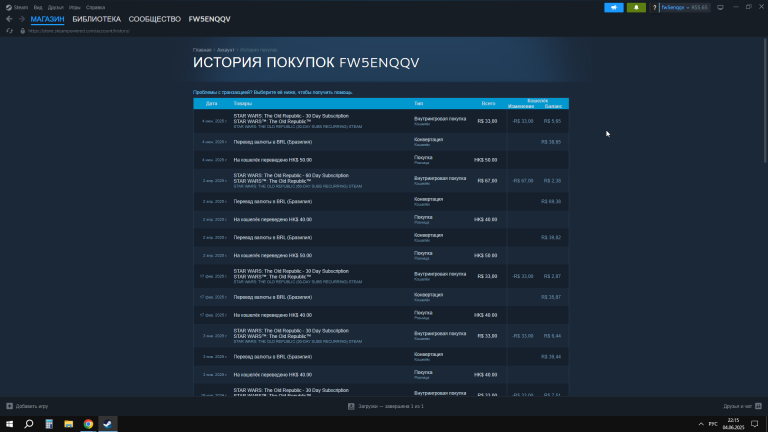Click the Товары column header
This screenshot has height=432, width=768.
242,103
